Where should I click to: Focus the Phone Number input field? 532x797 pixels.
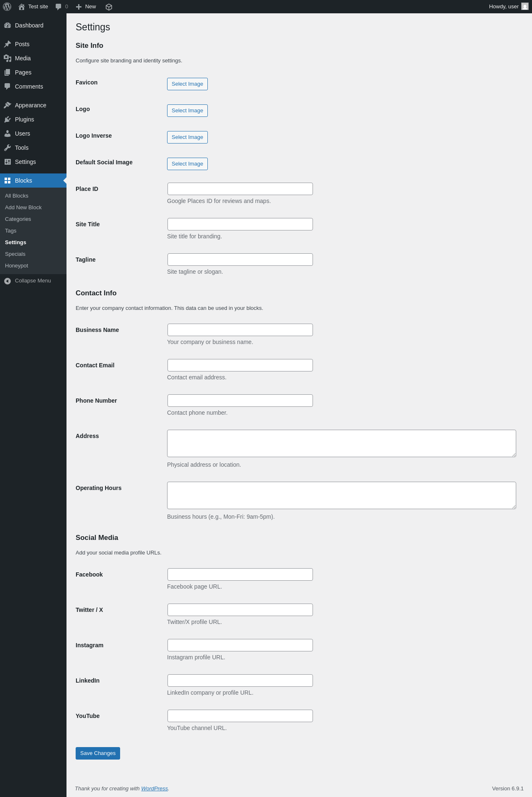tap(240, 401)
